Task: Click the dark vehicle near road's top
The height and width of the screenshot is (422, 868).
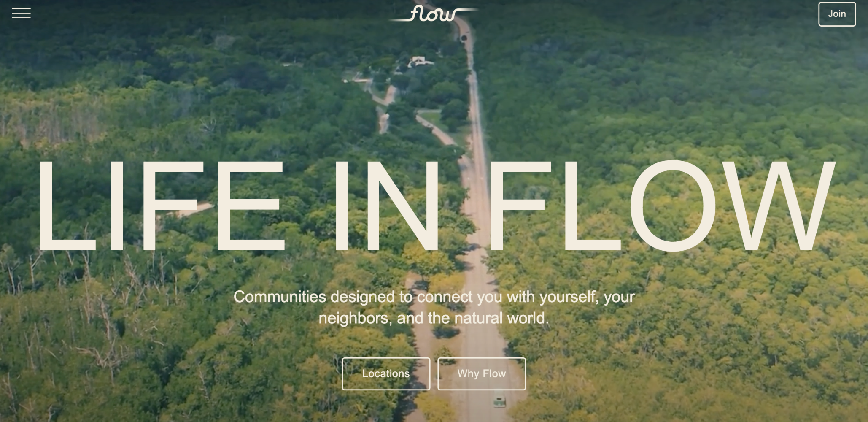Action: coord(464,38)
